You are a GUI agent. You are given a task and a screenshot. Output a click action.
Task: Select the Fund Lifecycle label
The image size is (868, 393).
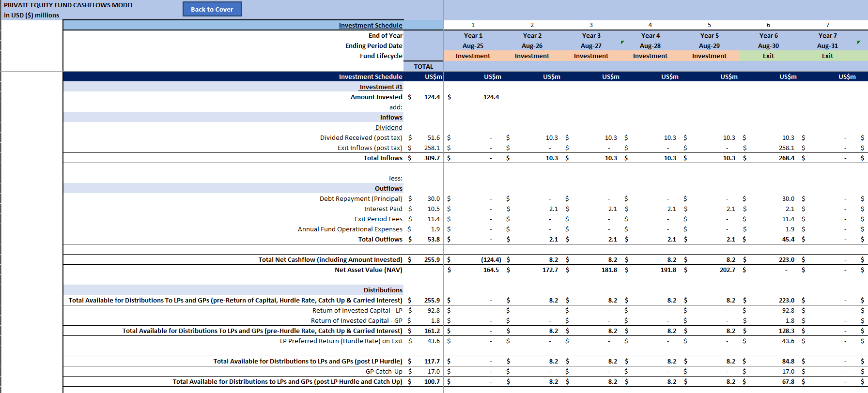click(x=381, y=56)
